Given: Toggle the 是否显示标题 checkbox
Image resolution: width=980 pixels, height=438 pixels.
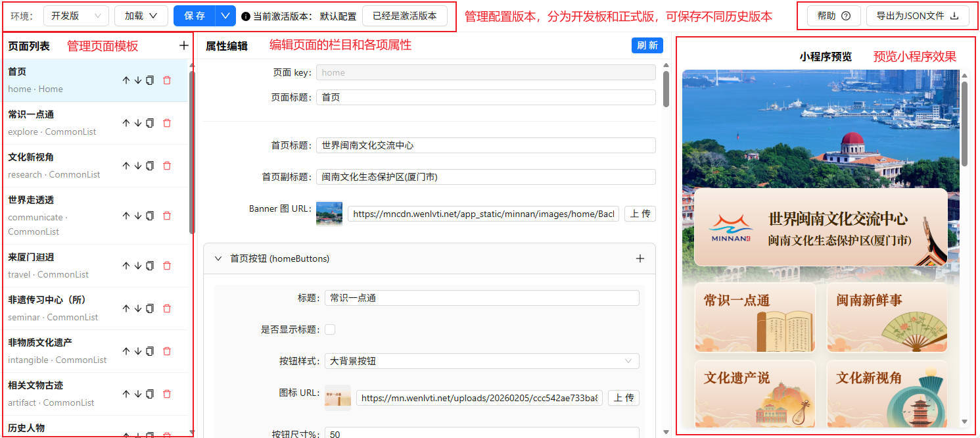Looking at the screenshot, I should click(330, 329).
